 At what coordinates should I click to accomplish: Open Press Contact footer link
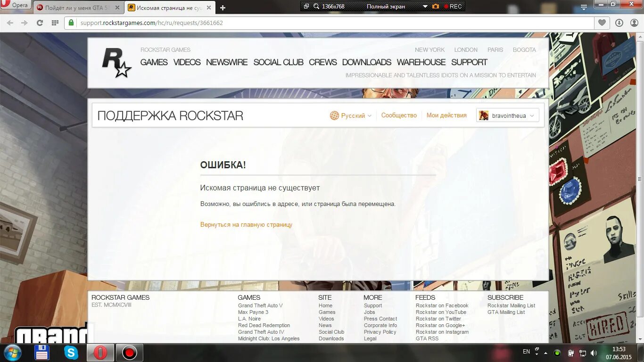click(x=380, y=319)
